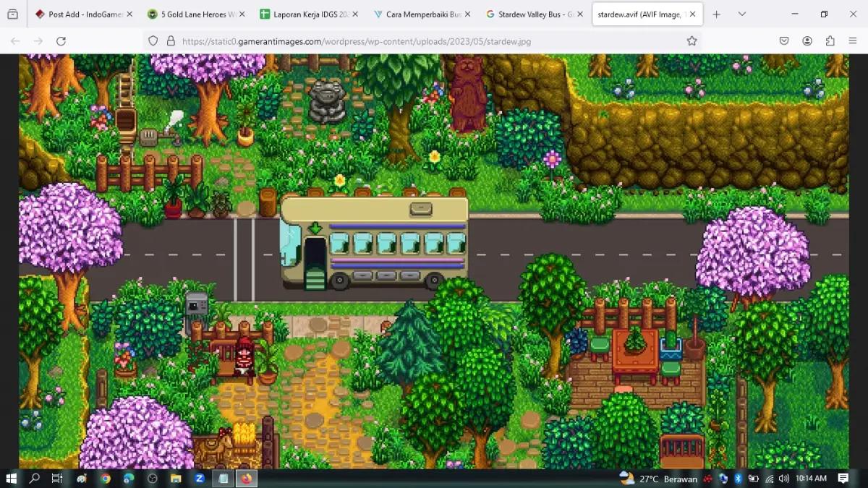Close Cara Memperbaiki Bus tab
This screenshot has height=488, width=868.
click(467, 14)
